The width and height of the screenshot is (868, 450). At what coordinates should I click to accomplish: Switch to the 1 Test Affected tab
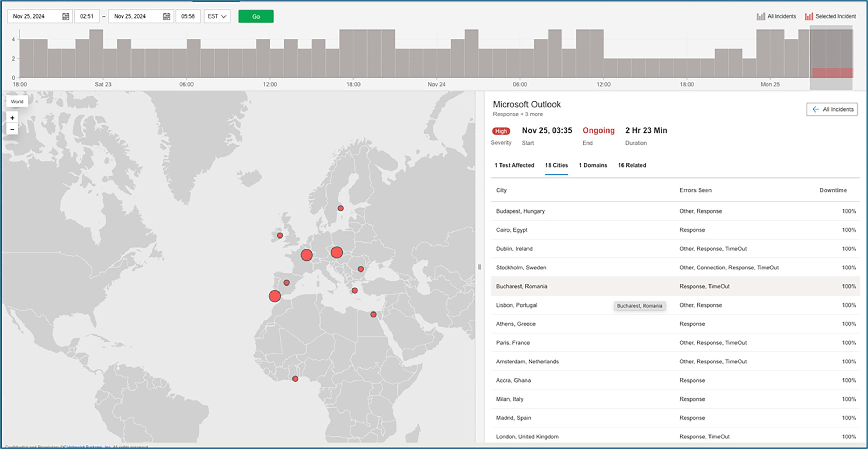pyautogui.click(x=514, y=165)
